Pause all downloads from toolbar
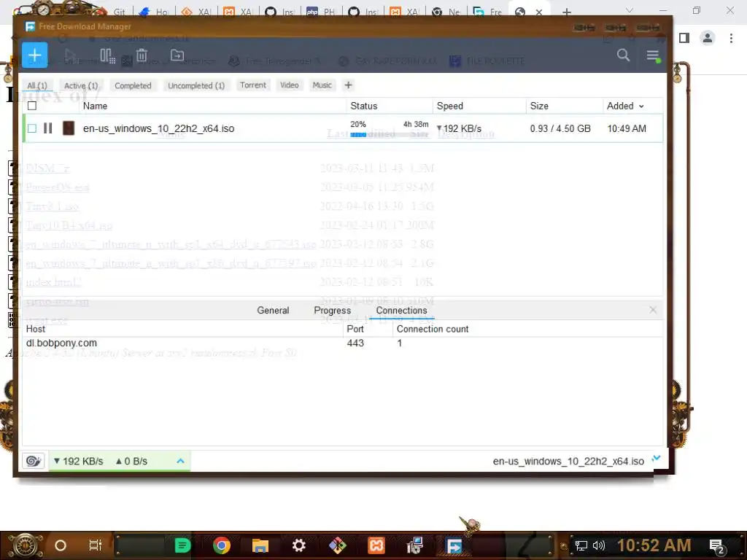 pyautogui.click(x=107, y=55)
